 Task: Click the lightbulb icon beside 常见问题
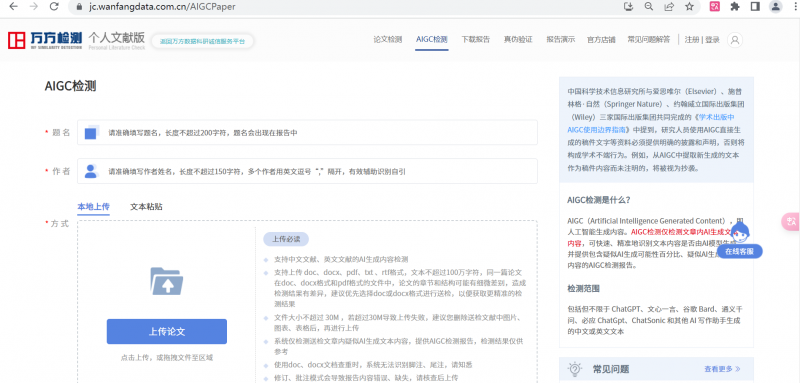point(574,369)
